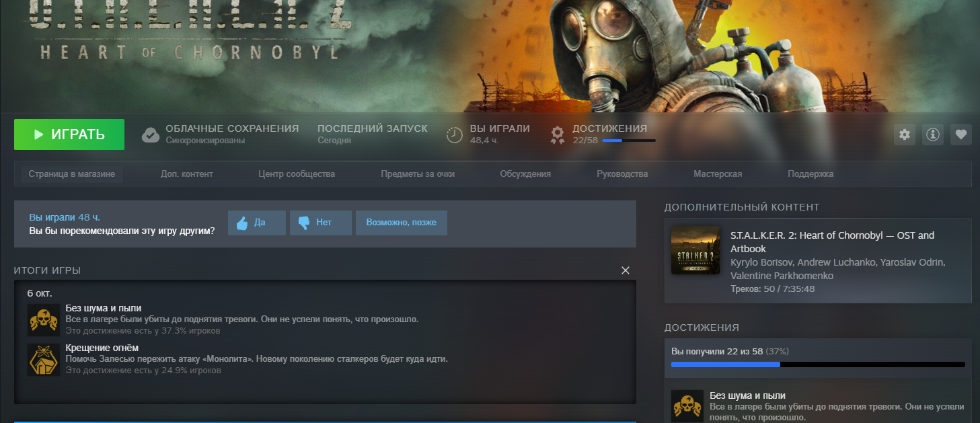Image resolution: width=980 pixels, height=423 pixels.
Task: Click Без шума и пыли icon in right panel
Action: 687,406
